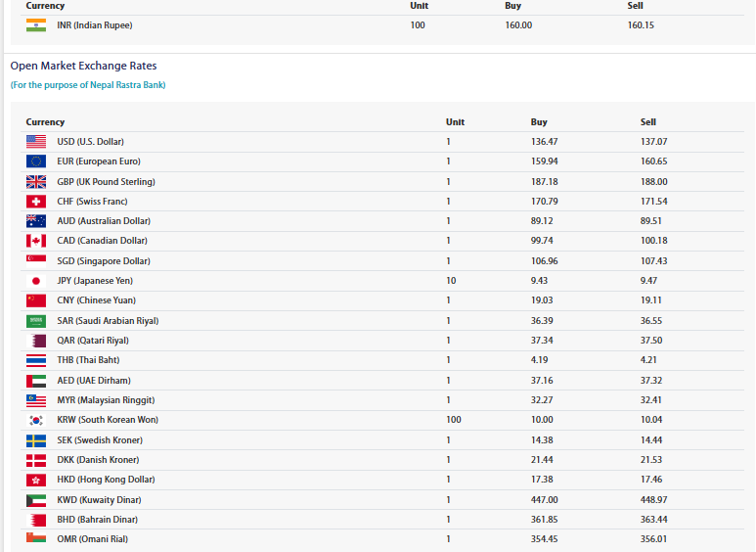This screenshot has width=756, height=552.
Task: Click the 'For the purpose of Nepal Rastra Bank' note
Action: point(88,85)
